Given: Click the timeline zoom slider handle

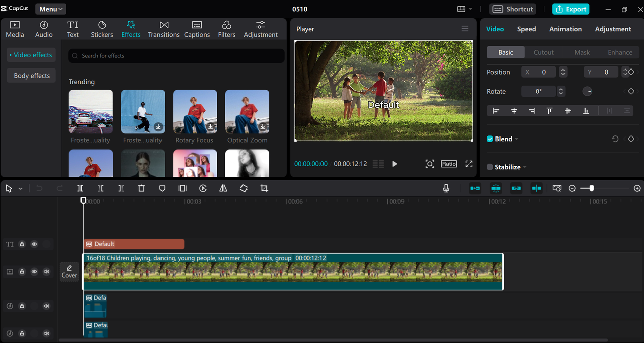Looking at the screenshot, I should 592,188.
